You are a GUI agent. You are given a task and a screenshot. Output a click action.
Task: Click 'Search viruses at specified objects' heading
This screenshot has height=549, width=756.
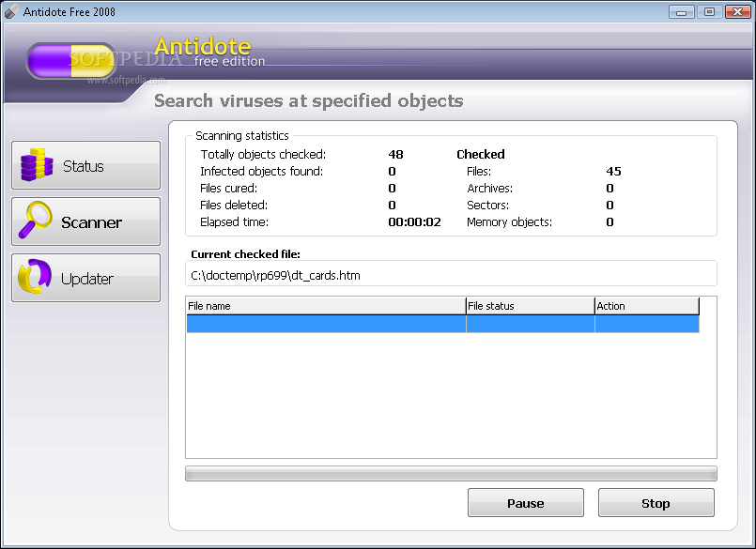pos(309,100)
